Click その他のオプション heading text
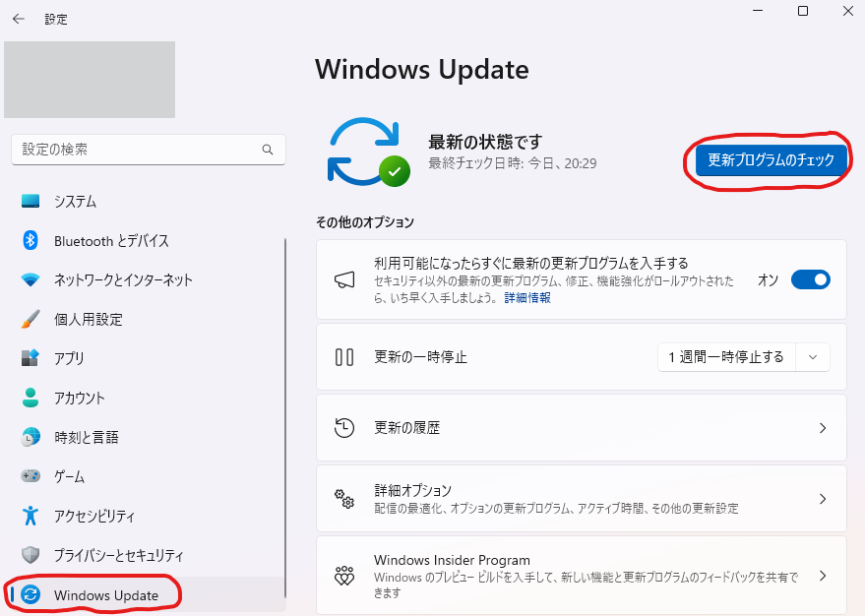The height and width of the screenshot is (616, 865). [x=365, y=222]
